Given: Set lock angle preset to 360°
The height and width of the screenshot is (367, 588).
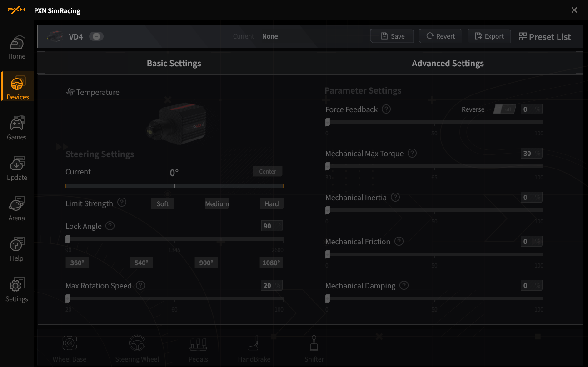Looking at the screenshot, I should coord(77,263).
